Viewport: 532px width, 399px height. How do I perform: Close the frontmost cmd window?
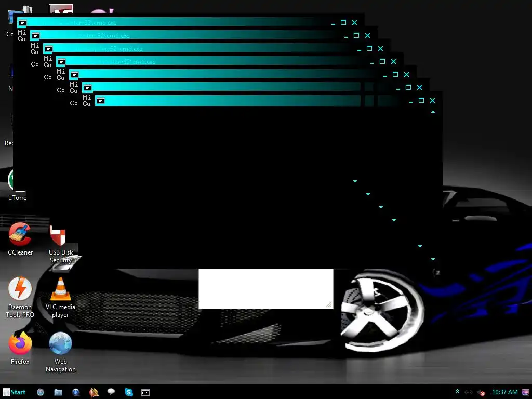[x=432, y=100]
